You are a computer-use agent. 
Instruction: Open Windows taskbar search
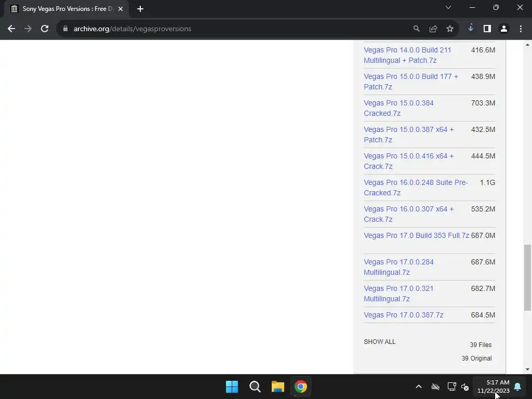(255, 387)
